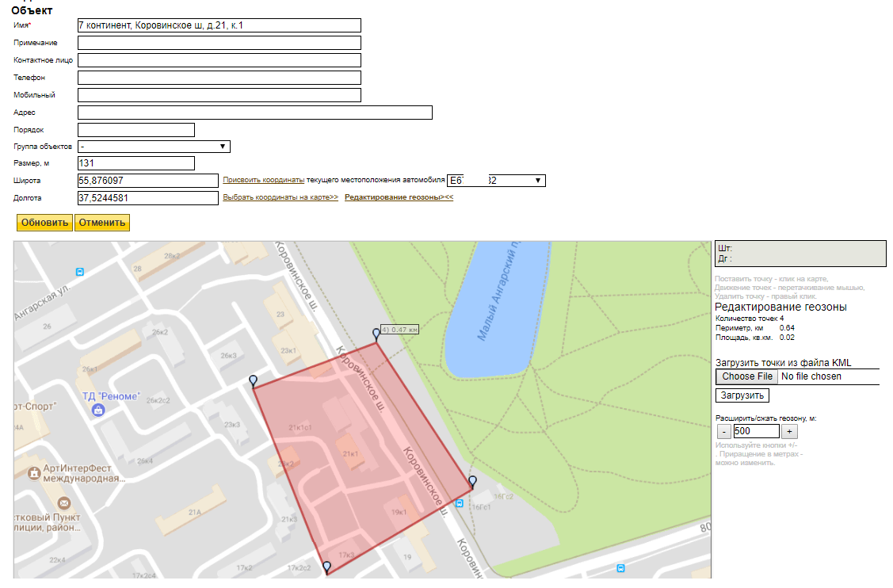Click the Обновить button
This screenshot has width=893, height=588.
(44, 223)
